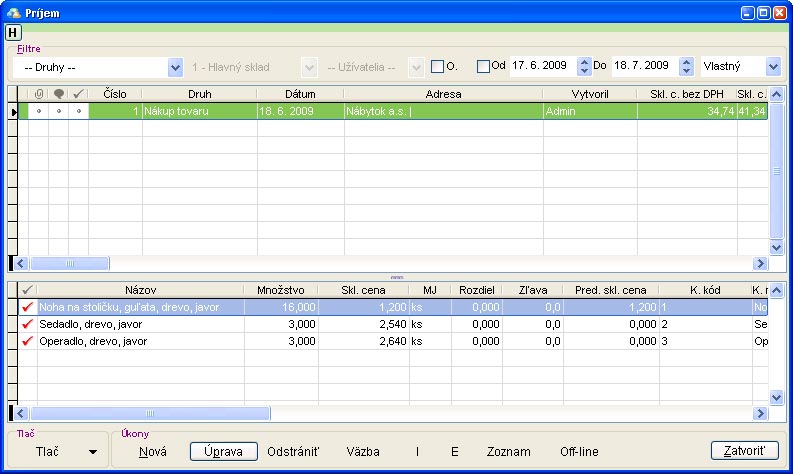793x474 pixels.
Task: Open the Druhy filter dropdown
Action: click(x=175, y=67)
